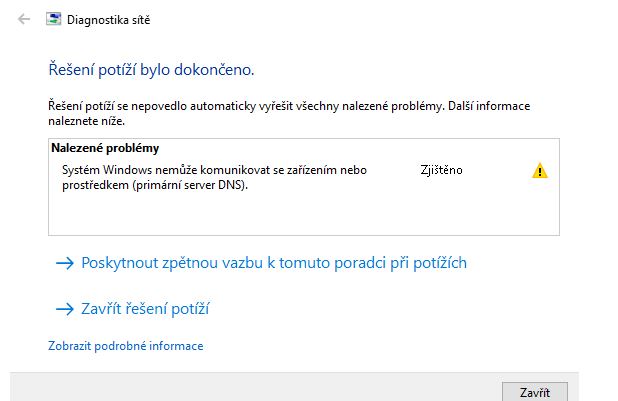
Task: Click the yellow warning triangle icon
Action: click(540, 171)
